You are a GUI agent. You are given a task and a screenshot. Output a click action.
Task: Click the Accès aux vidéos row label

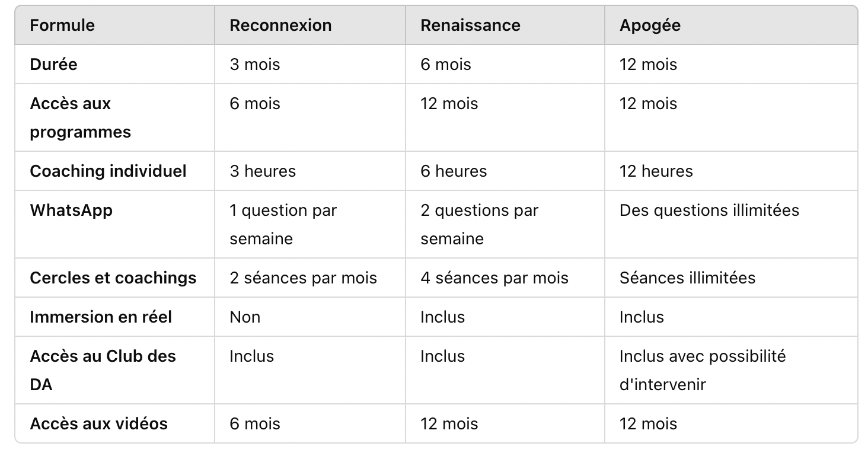pyautogui.click(x=98, y=423)
